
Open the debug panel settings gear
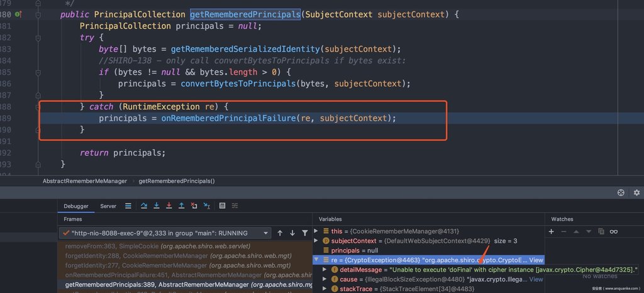(x=636, y=192)
